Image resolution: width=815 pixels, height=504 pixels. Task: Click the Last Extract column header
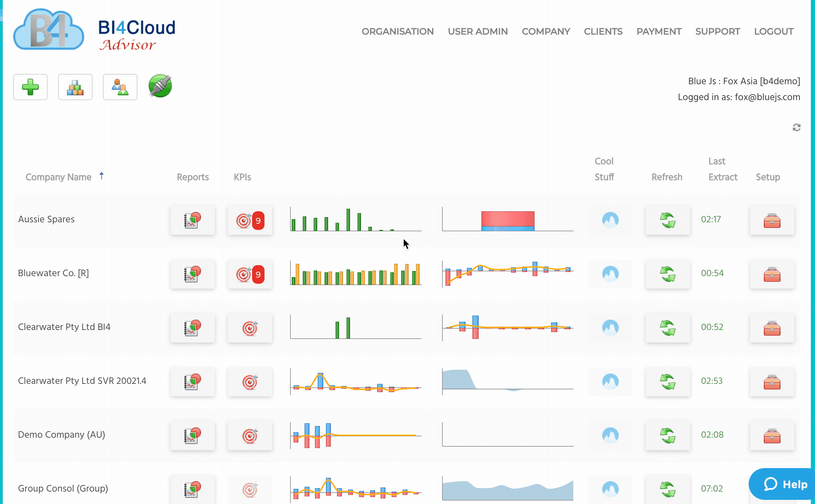click(723, 169)
